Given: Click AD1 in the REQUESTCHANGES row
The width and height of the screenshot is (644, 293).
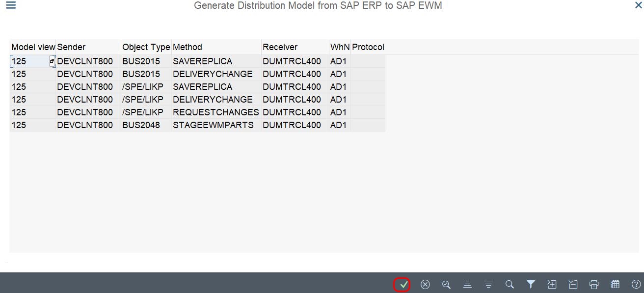Looking at the screenshot, I should tap(340, 112).
